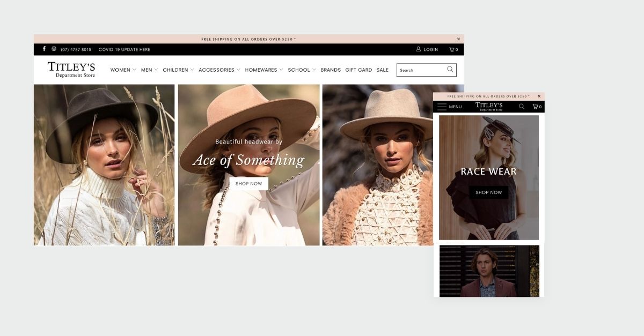Click the mobile search magnifier icon
The image size is (644, 336).
coord(522,107)
